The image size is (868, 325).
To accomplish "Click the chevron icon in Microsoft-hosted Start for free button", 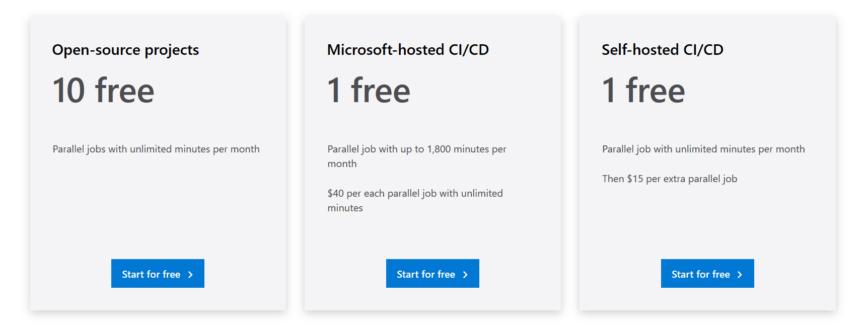I will pos(465,274).
